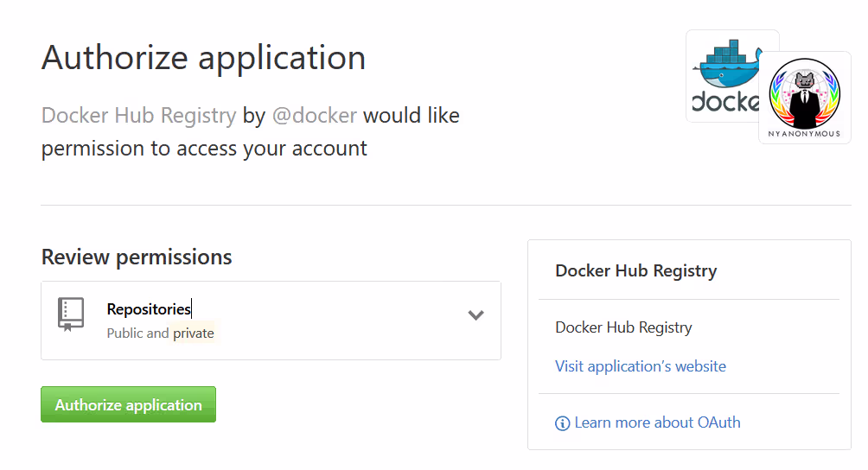Open the @docker profile link

pyautogui.click(x=314, y=115)
